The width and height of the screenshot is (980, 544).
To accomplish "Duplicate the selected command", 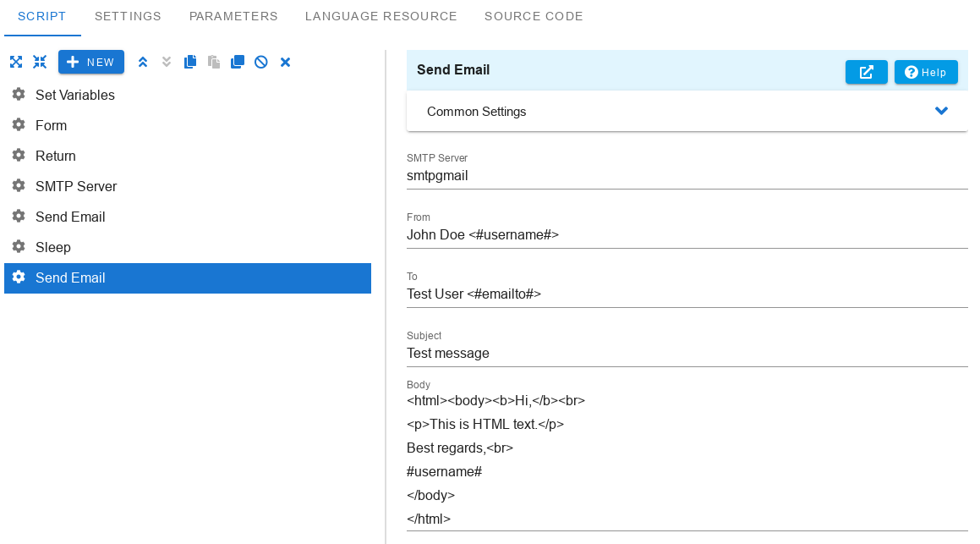I will 238,62.
